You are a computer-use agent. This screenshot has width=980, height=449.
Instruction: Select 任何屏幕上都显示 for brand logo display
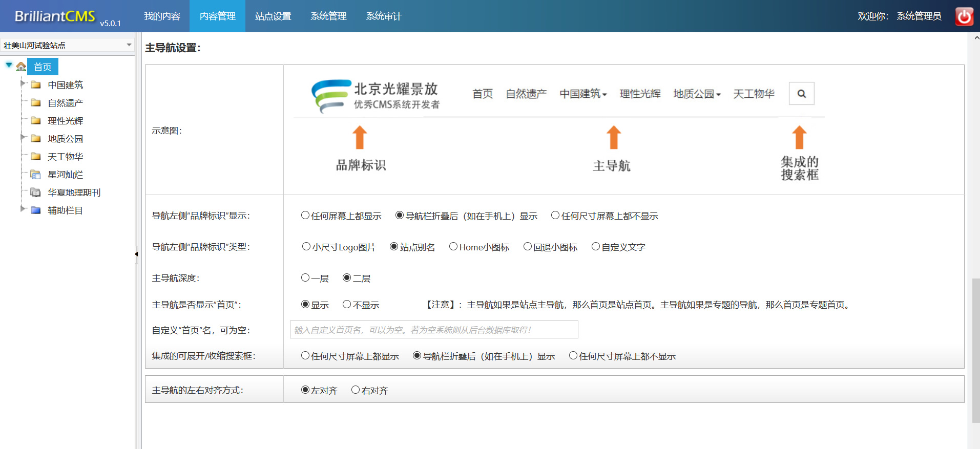pyautogui.click(x=305, y=216)
